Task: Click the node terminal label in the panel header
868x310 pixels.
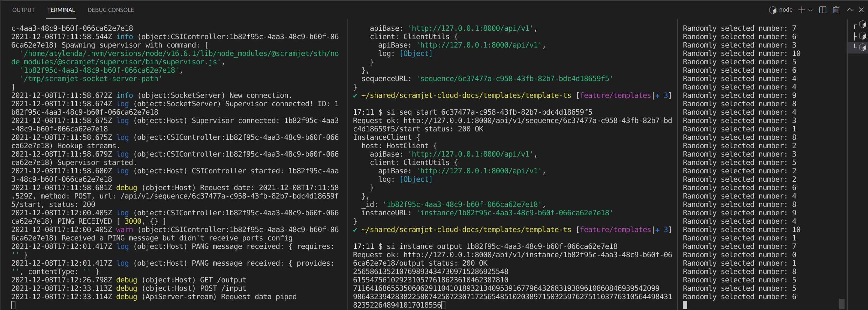Action: tap(785, 10)
